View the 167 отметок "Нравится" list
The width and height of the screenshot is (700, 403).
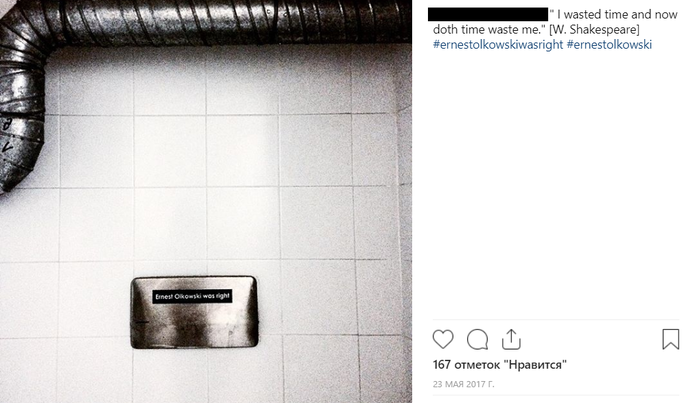click(500, 365)
